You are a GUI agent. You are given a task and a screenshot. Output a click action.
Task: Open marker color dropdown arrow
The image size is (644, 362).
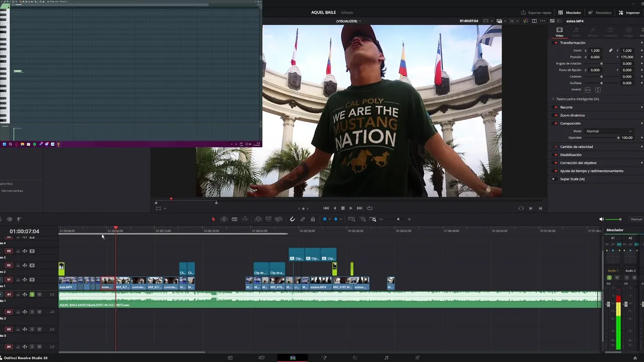(340, 219)
